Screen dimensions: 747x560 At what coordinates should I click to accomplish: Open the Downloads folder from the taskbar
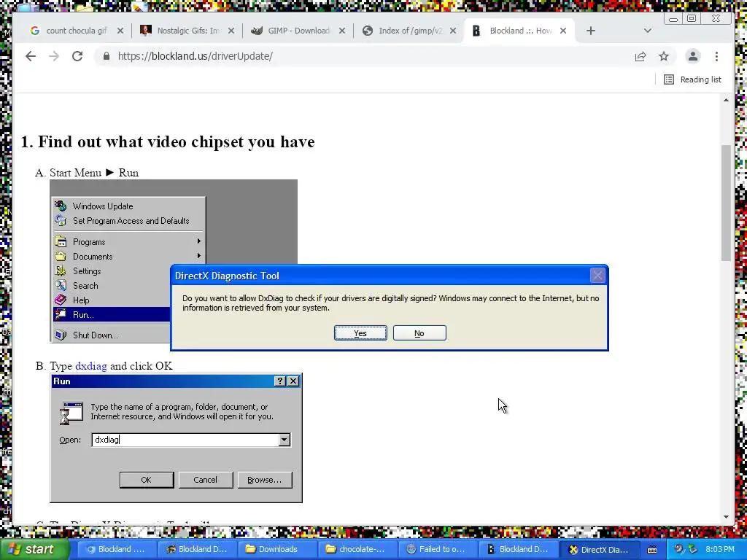276,549
